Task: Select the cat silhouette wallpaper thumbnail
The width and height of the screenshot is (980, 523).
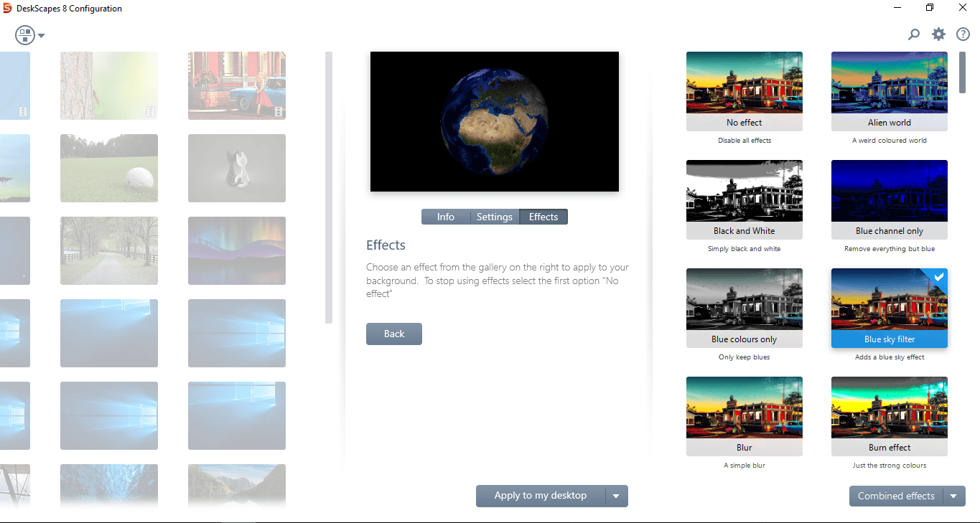Action: pyautogui.click(x=237, y=168)
